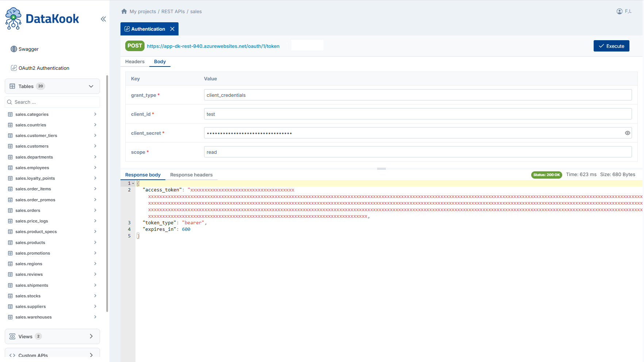Select the Body tab
The width and height of the screenshot is (644, 362).
pos(160,62)
